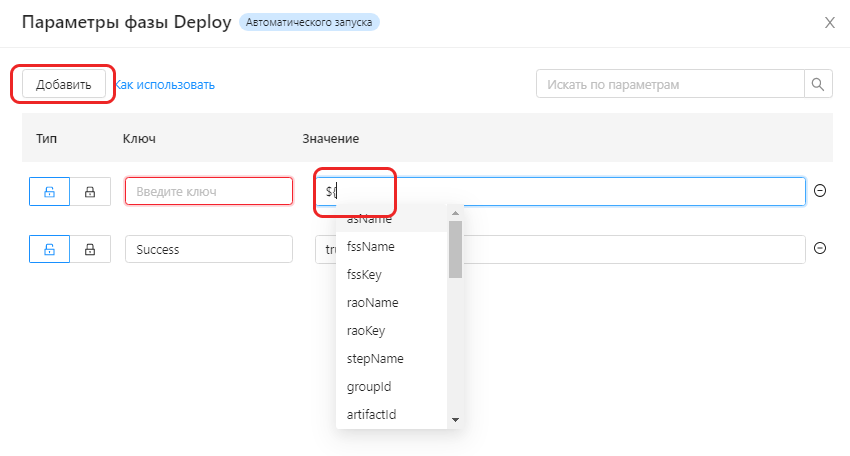
Task: Close the Deploy phase parameters dialog
Action: coord(829,23)
